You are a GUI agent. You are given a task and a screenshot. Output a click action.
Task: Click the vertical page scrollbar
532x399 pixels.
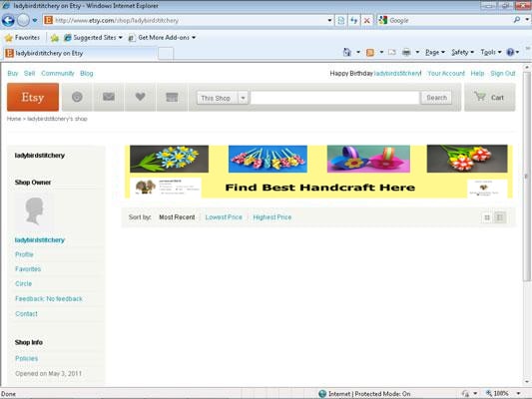point(527,177)
